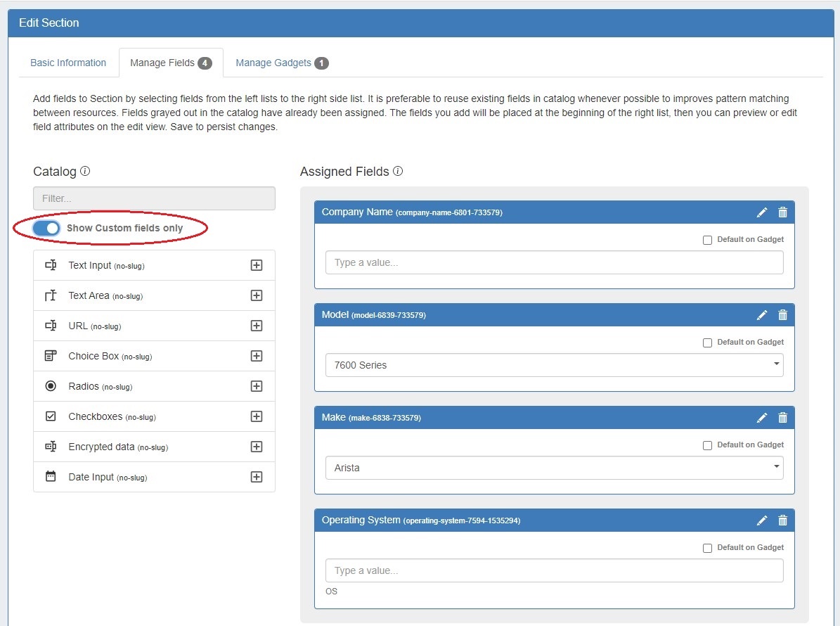
Task: Add Text Input field with plus icon
Action: click(257, 265)
